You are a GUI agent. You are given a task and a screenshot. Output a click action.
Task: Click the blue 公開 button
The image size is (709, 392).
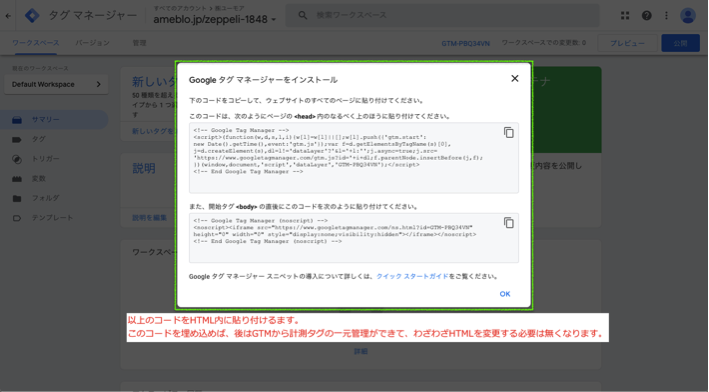click(681, 43)
